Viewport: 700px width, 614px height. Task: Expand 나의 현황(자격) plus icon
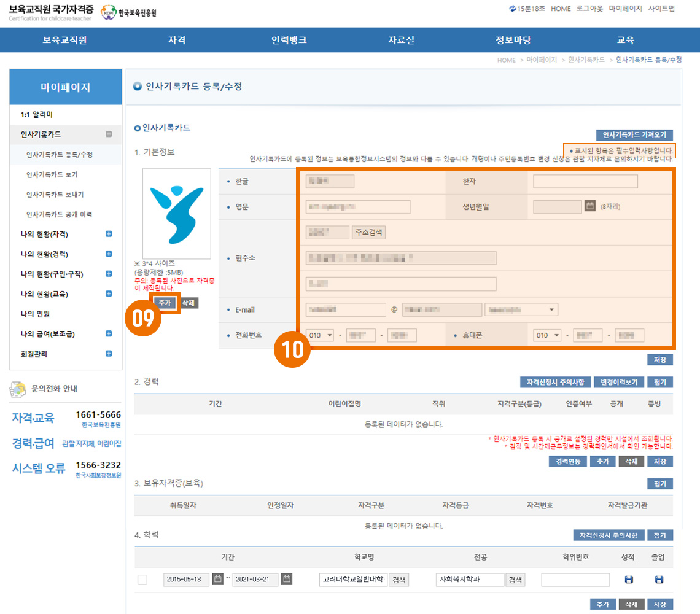point(109,234)
